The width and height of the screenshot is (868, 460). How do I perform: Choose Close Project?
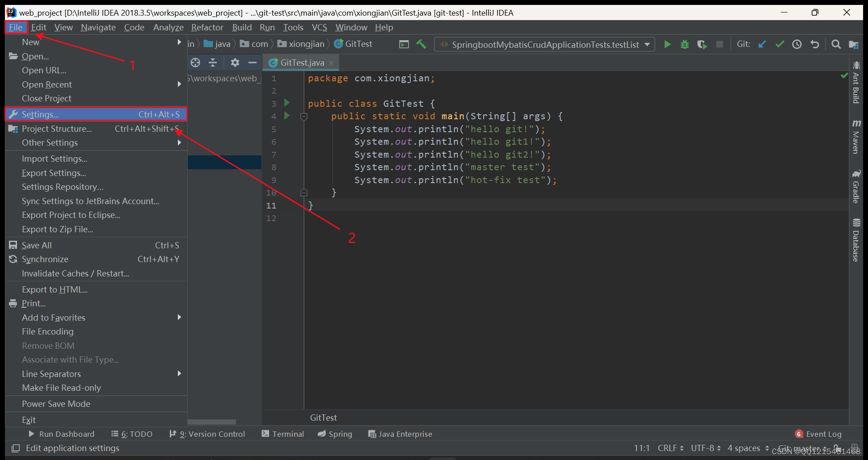(x=96, y=98)
